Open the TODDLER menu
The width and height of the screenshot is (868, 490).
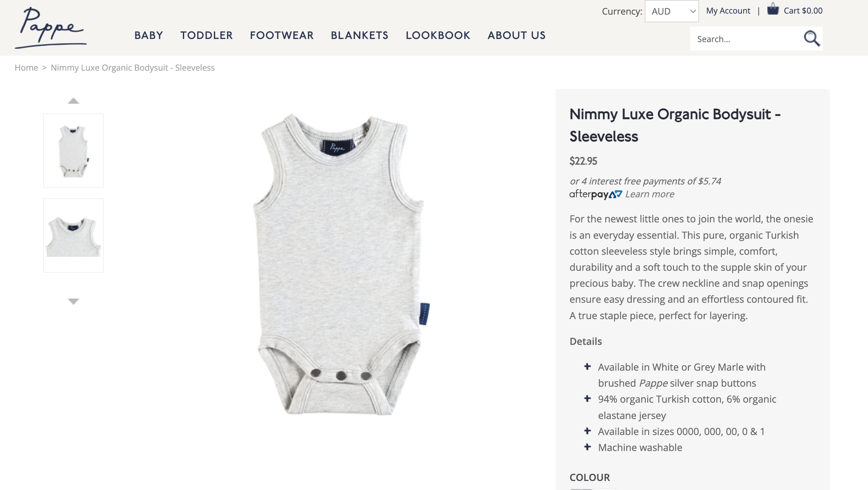[207, 35]
